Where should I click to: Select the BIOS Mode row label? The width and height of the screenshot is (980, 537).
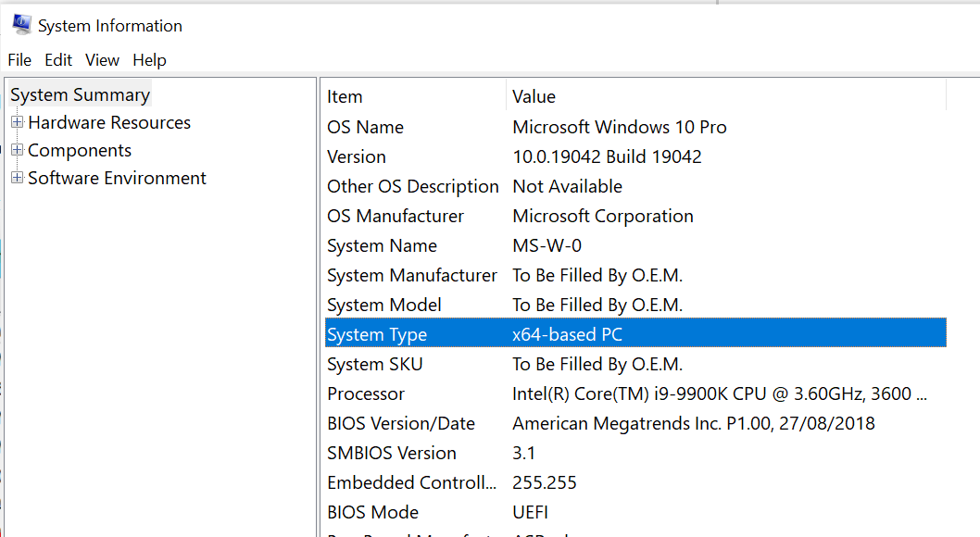(372, 513)
